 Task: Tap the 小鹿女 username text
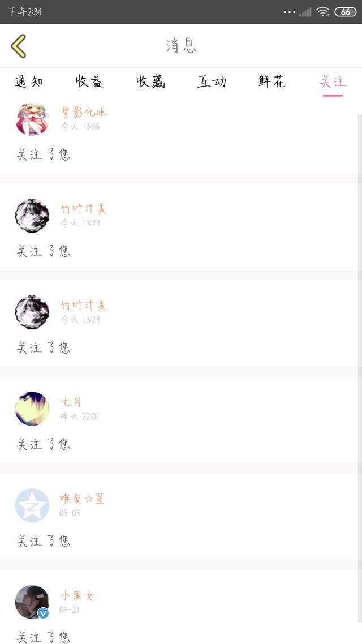click(77, 595)
